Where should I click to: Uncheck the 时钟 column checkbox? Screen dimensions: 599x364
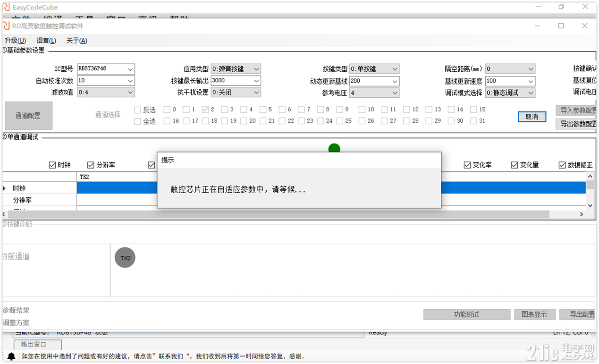coord(52,165)
